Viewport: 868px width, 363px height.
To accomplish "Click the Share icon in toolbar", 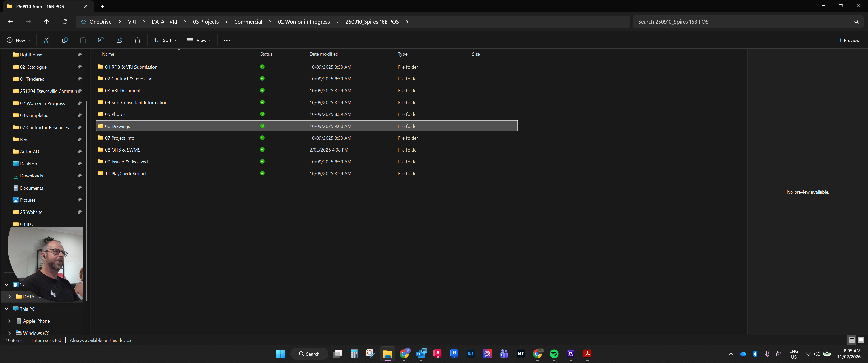I will tap(119, 40).
